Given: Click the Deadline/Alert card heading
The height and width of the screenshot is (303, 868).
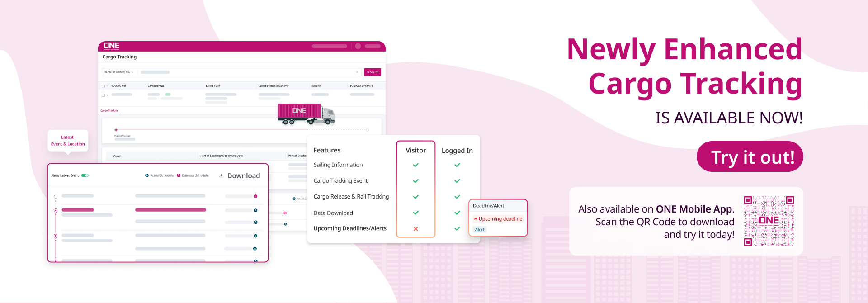Looking at the screenshot, I should pos(488,206).
